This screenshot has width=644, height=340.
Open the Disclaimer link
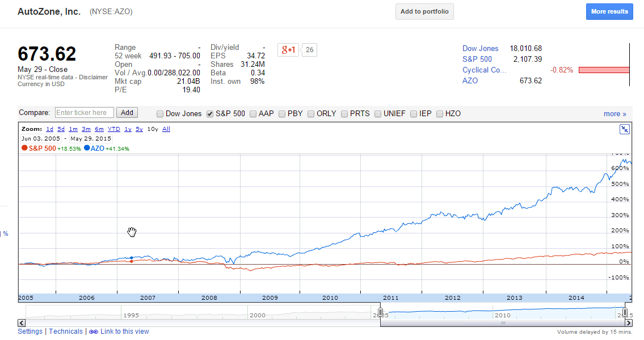pos(93,77)
